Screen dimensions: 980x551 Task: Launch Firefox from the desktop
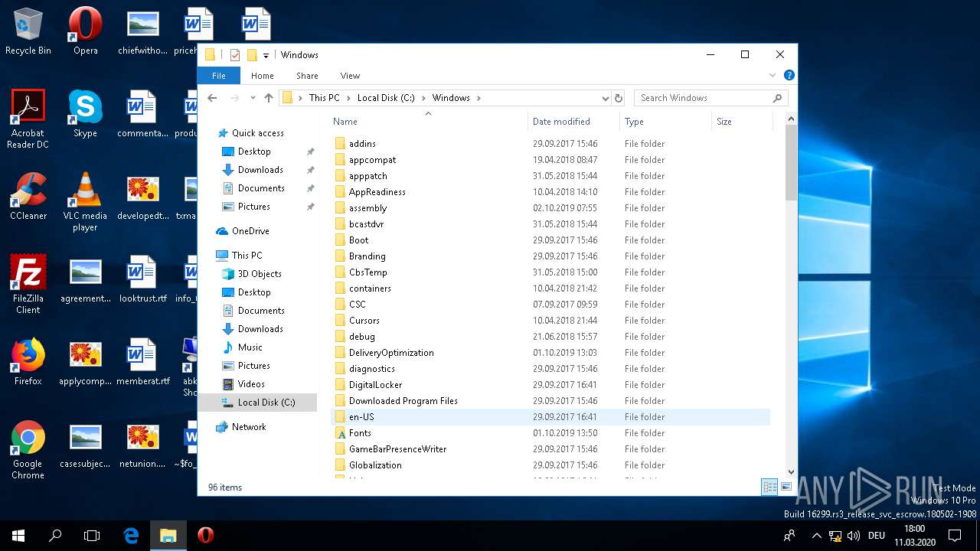tap(28, 362)
